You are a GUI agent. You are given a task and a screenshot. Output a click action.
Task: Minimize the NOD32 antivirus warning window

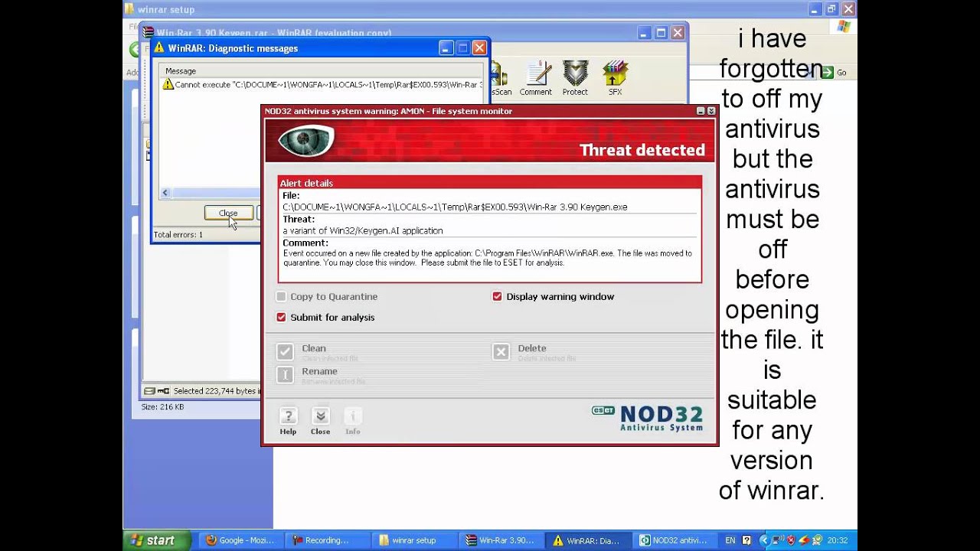tap(701, 111)
